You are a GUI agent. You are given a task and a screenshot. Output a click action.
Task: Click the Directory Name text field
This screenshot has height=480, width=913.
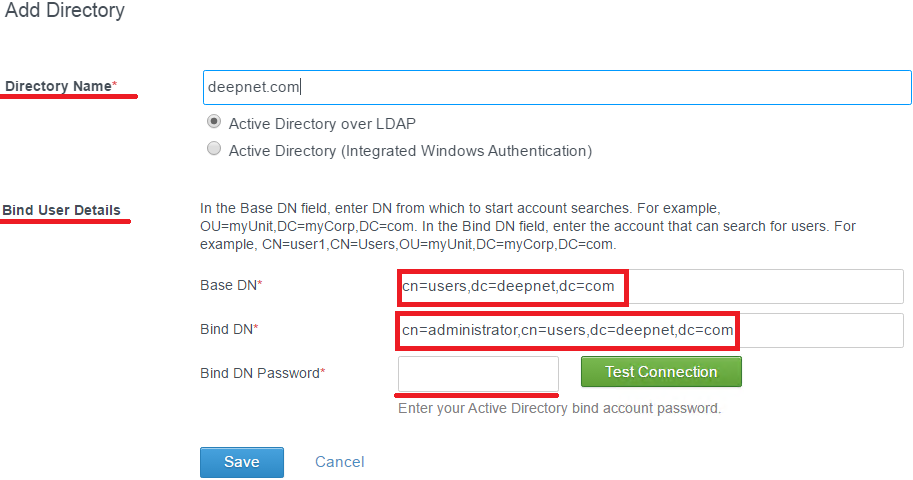tap(556, 87)
